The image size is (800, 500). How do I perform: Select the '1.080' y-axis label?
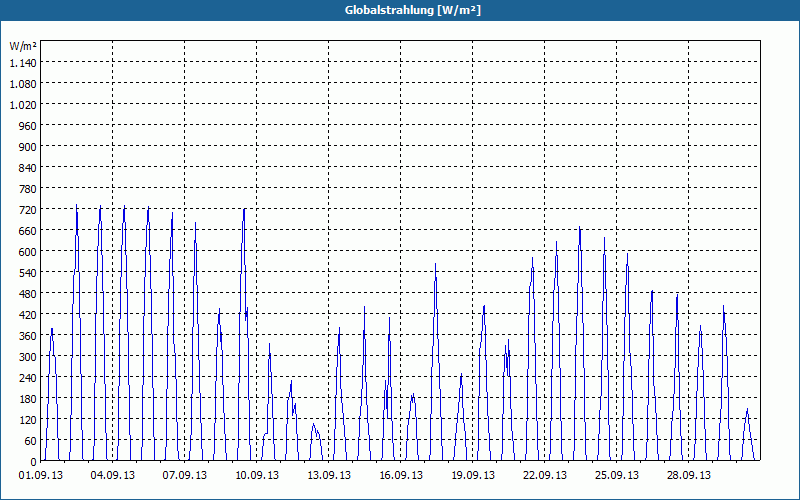(23, 84)
